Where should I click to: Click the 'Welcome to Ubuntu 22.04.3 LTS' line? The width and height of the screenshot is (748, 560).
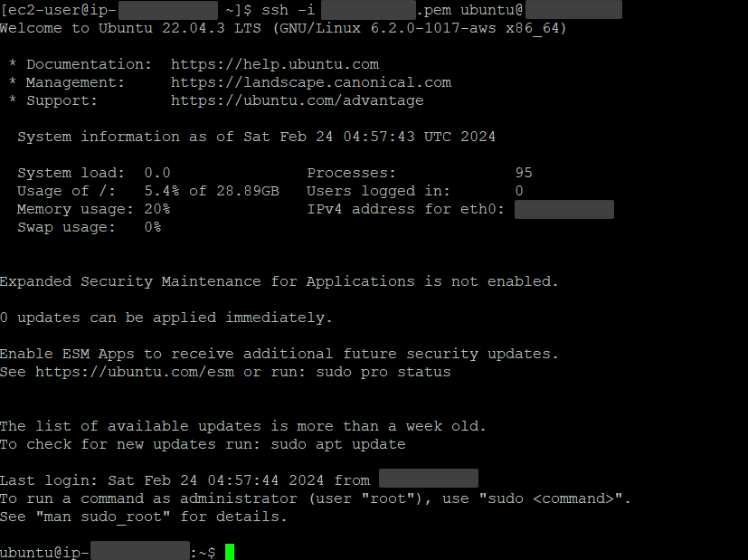point(283,28)
